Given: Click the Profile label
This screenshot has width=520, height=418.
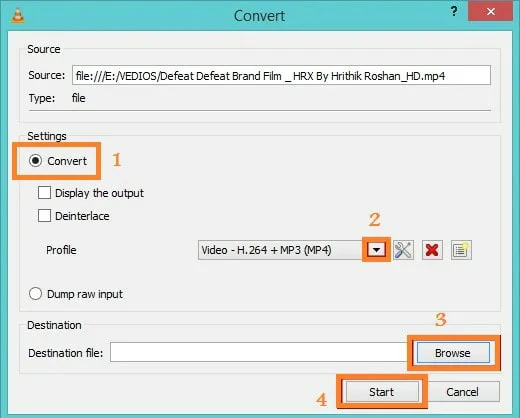Looking at the screenshot, I should pos(61,250).
